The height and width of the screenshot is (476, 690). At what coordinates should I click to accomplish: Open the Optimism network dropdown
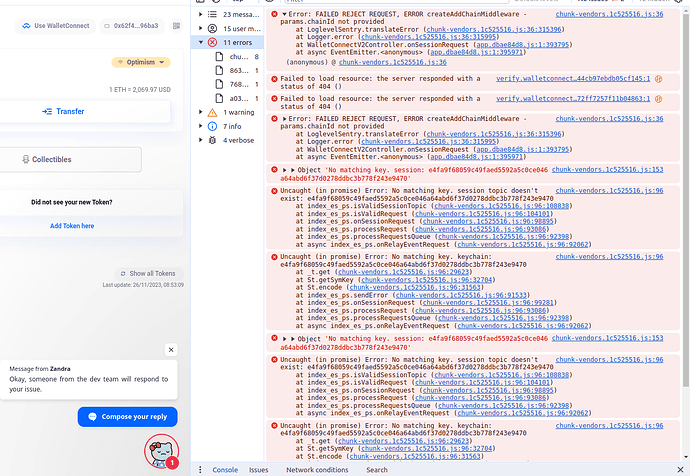point(141,62)
